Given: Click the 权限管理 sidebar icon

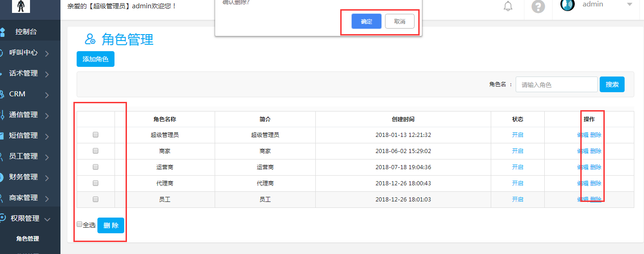Looking at the screenshot, I should tap(3, 219).
